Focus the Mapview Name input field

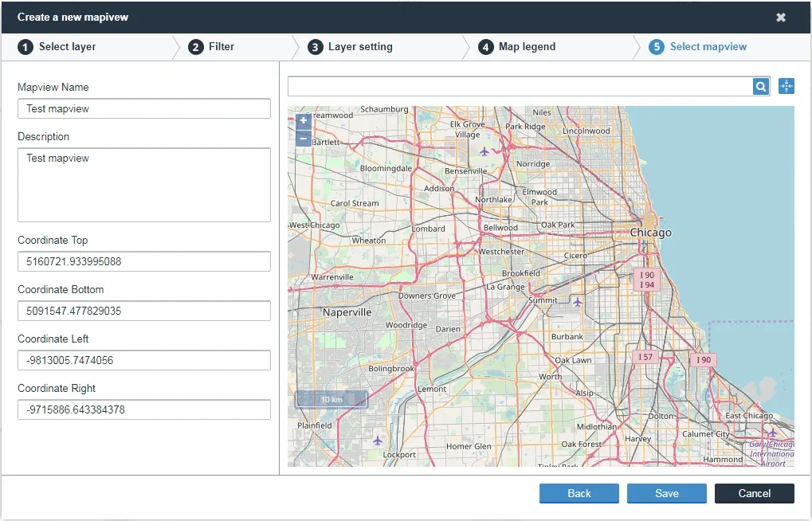(x=144, y=109)
